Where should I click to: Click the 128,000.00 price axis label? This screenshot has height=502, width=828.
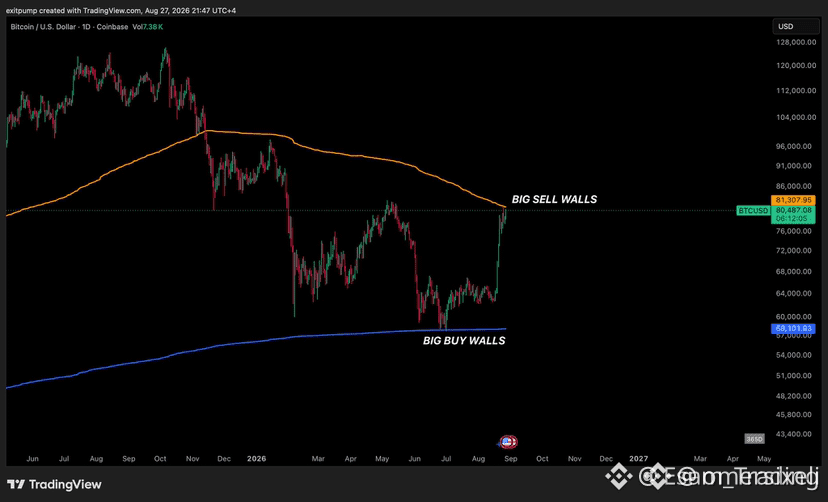click(795, 42)
